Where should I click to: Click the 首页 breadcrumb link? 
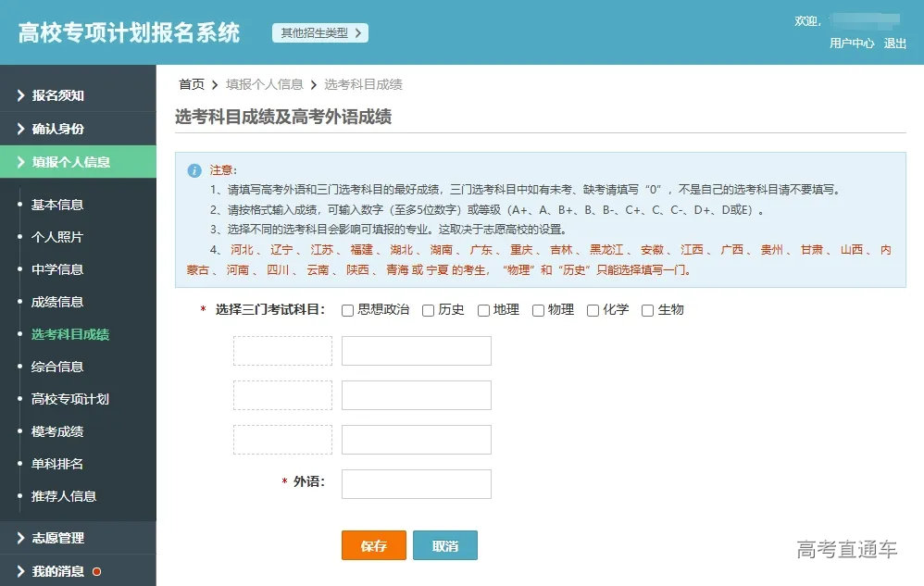point(191,84)
